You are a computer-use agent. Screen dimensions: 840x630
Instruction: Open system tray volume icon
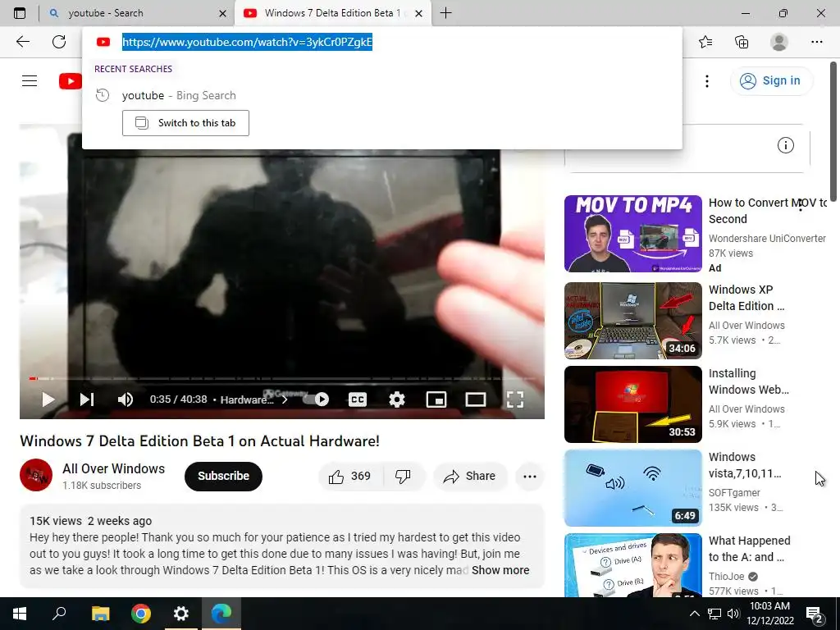pos(733,614)
